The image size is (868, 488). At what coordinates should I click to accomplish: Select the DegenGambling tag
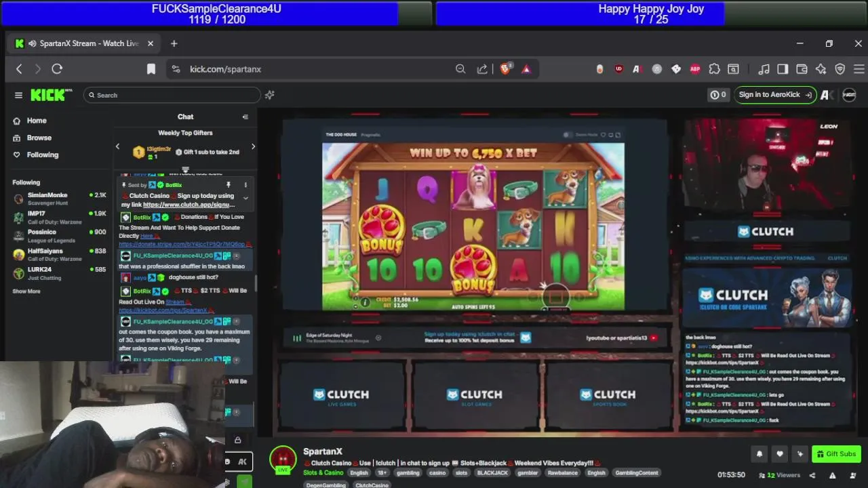[x=325, y=485]
